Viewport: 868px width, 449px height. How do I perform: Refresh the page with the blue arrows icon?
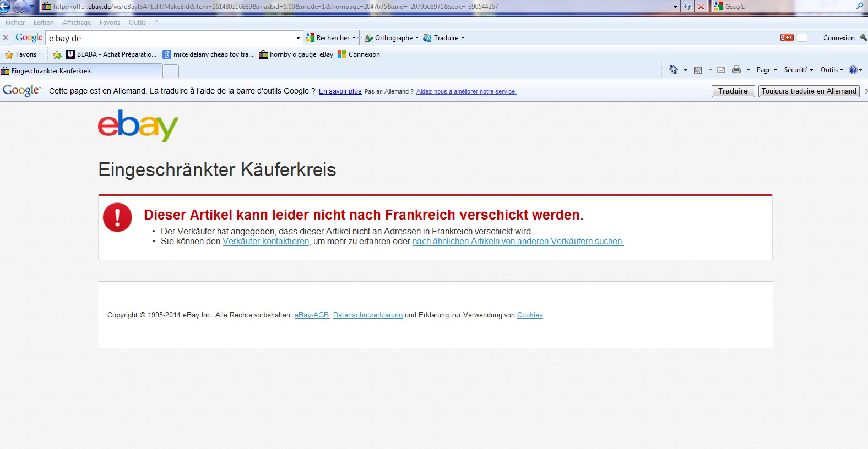click(687, 7)
